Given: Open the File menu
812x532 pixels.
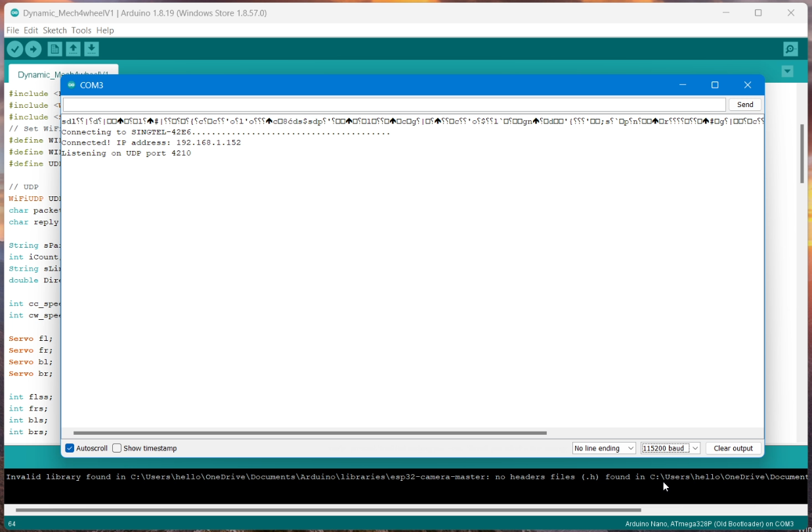Looking at the screenshot, I should tap(12, 30).
